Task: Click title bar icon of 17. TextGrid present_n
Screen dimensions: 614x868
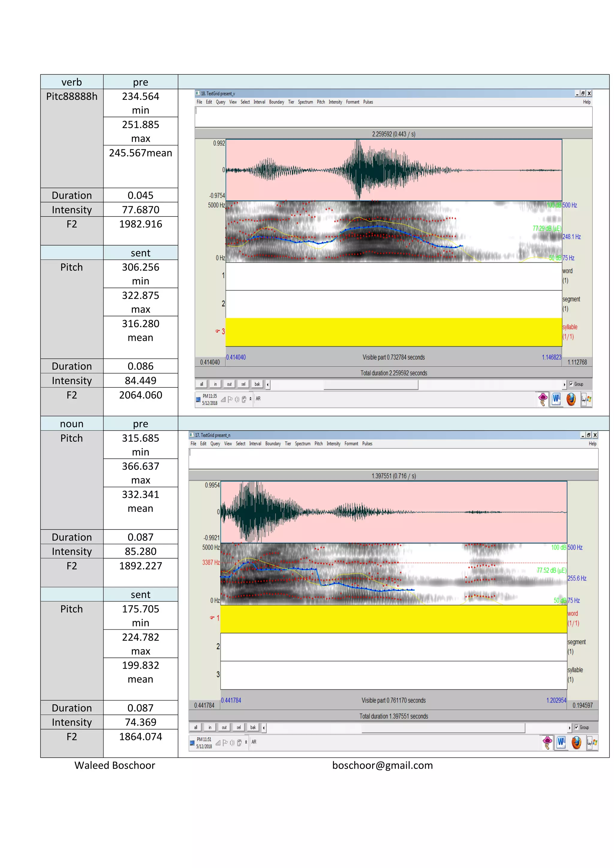Action: pos(192,435)
